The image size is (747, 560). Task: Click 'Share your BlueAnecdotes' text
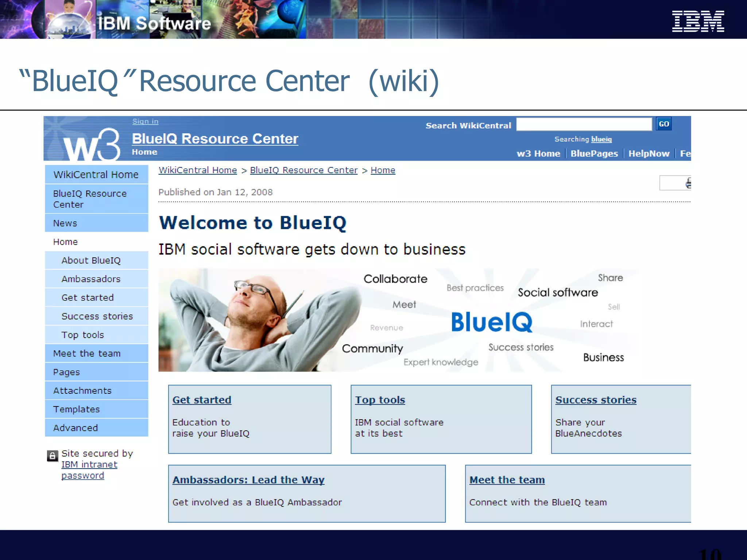click(x=588, y=428)
